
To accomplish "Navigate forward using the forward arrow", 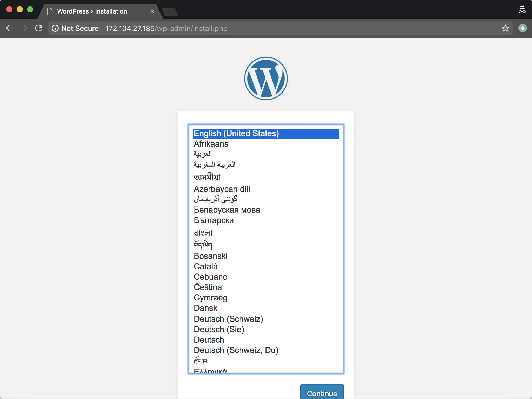I will [24, 28].
